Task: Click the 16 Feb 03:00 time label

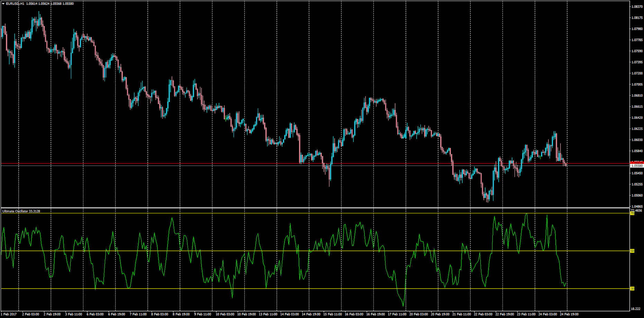Action: tap(354, 314)
